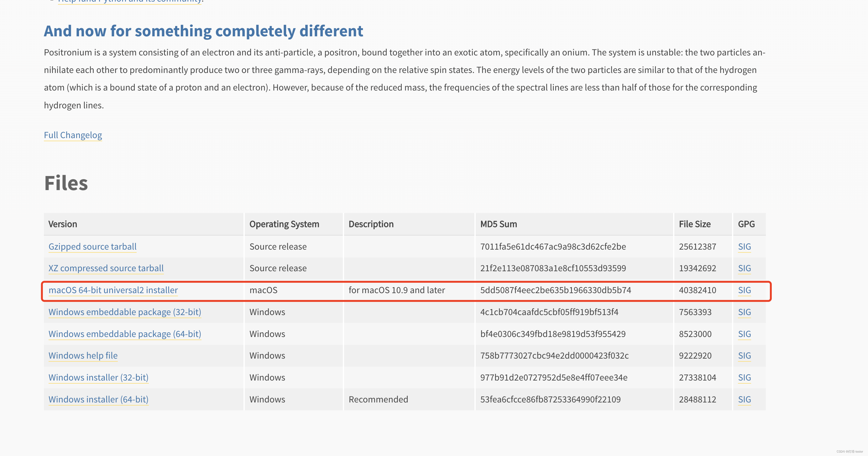Open SIG for Windows installer 32-bit
868x456 pixels.
[x=744, y=377]
